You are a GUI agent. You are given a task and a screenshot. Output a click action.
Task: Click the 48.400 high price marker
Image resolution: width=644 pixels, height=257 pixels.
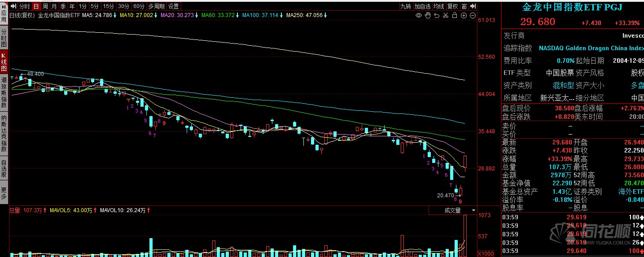pos(35,74)
